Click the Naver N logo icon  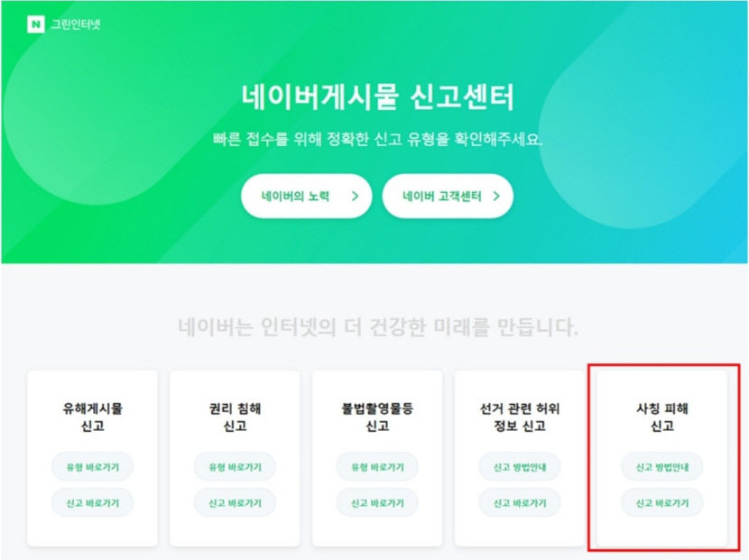pyautogui.click(x=35, y=24)
